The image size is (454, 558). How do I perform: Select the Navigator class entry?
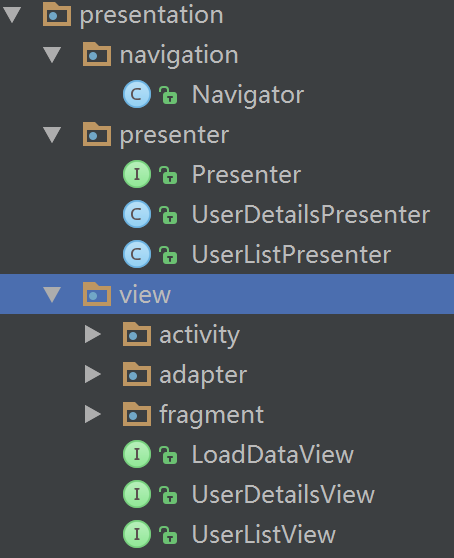[x=248, y=95]
